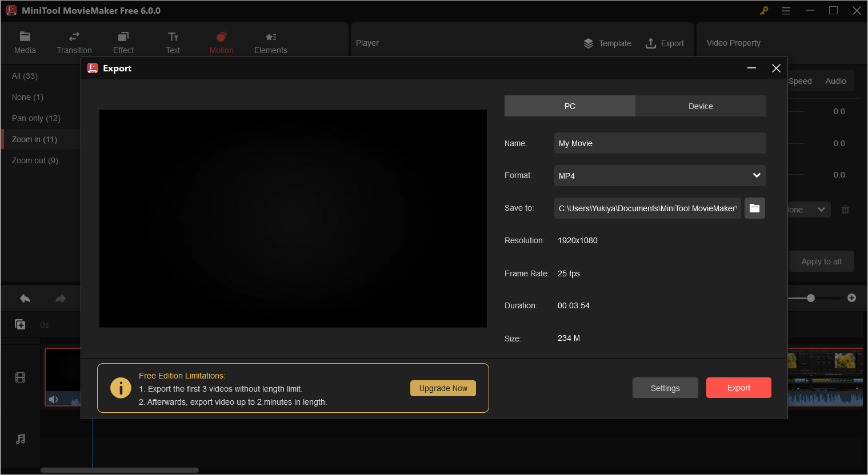Image resolution: width=868 pixels, height=475 pixels.
Task: Open export Settings
Action: [x=665, y=388]
